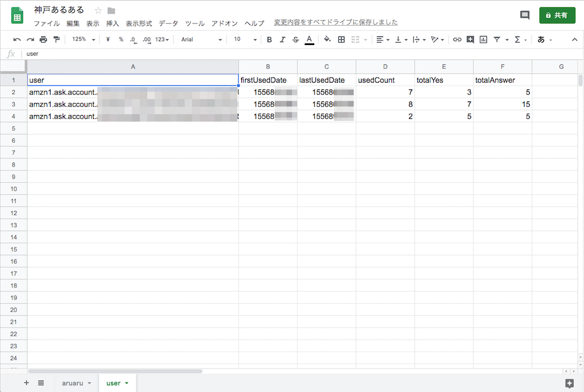The width and height of the screenshot is (584, 392).
Task: Open the comments history icon
Action: click(525, 15)
